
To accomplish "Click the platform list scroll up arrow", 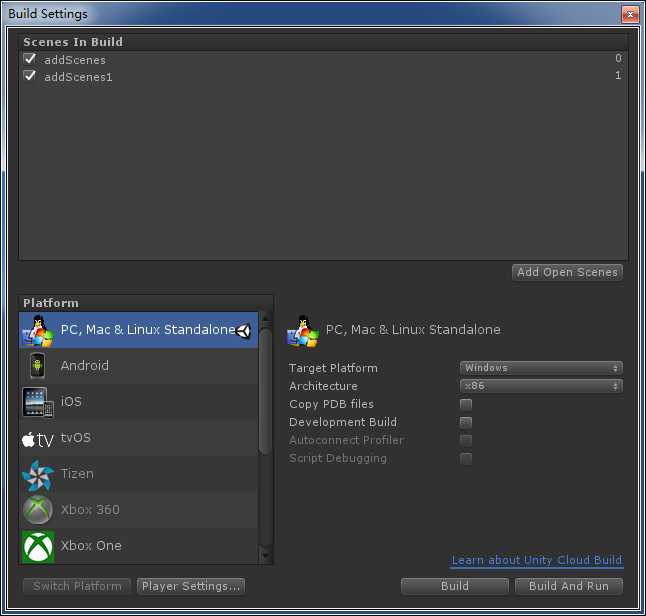I will pyautogui.click(x=266, y=319).
